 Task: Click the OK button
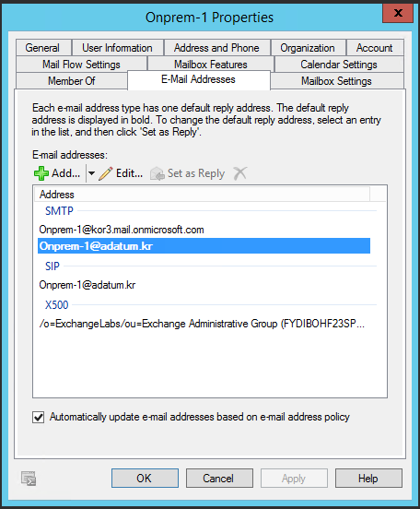click(x=145, y=478)
